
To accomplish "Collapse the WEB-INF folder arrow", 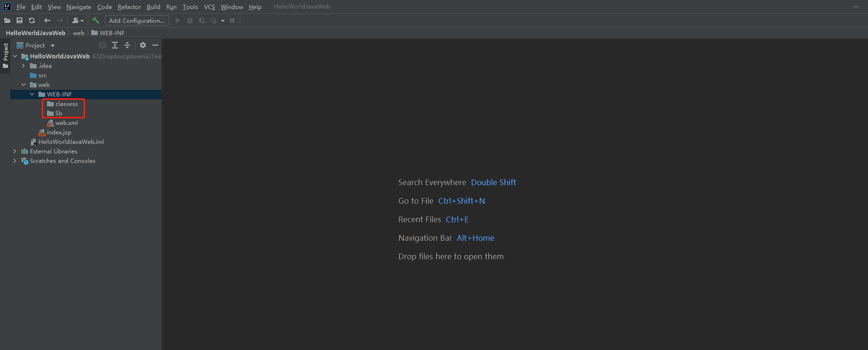I will click(32, 94).
